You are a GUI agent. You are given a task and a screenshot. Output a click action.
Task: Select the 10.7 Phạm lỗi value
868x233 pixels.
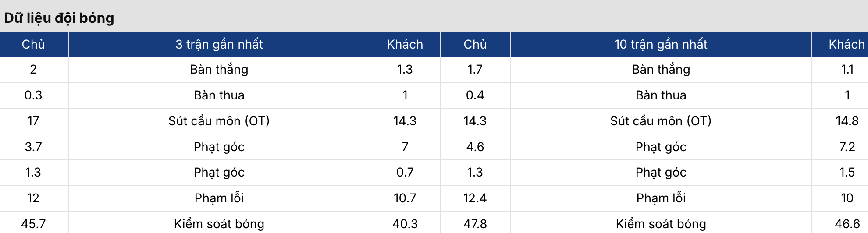tap(405, 198)
